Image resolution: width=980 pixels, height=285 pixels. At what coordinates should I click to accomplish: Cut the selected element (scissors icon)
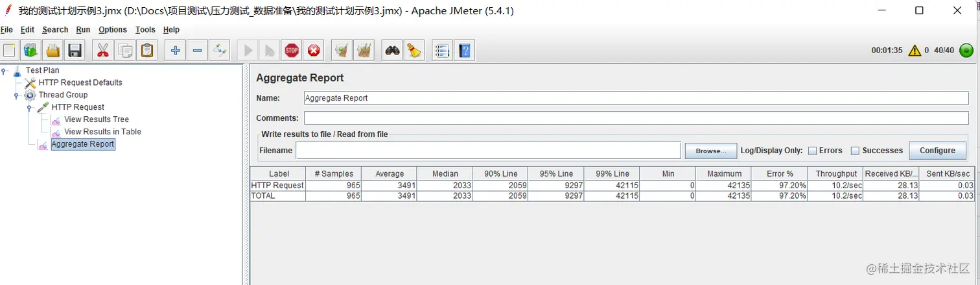click(x=103, y=50)
